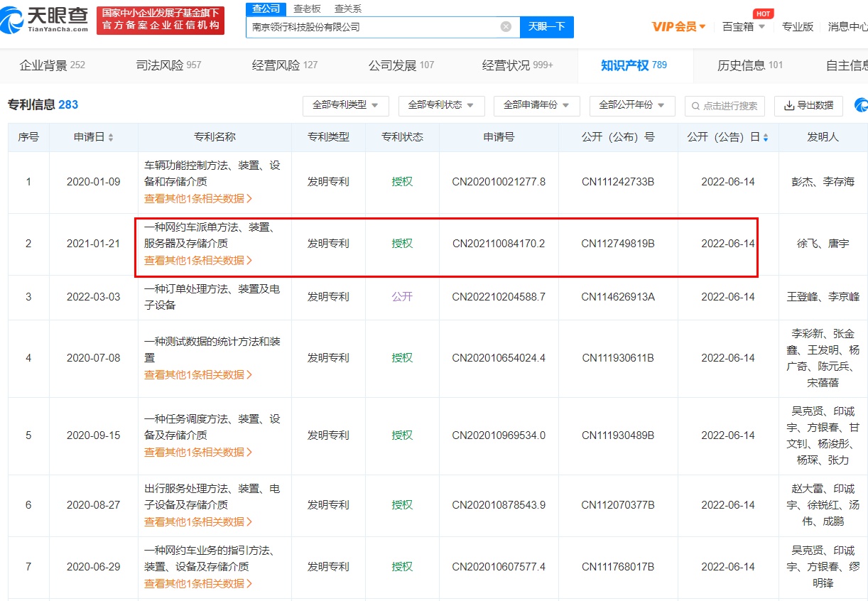View related data for 一种任务调度方法 patent
The image size is (868, 601).
(198, 453)
